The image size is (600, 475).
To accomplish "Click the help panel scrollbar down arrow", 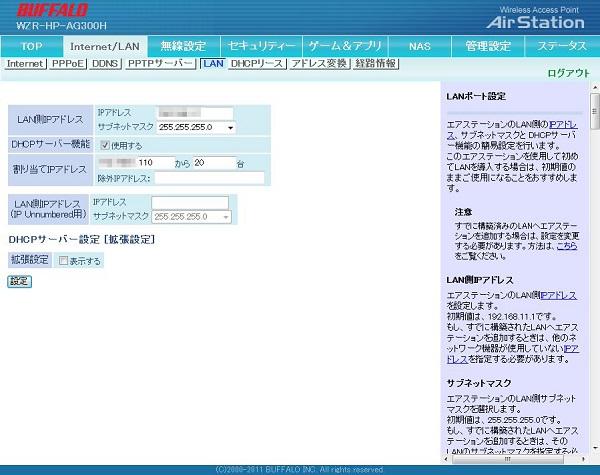I will (x=595, y=458).
